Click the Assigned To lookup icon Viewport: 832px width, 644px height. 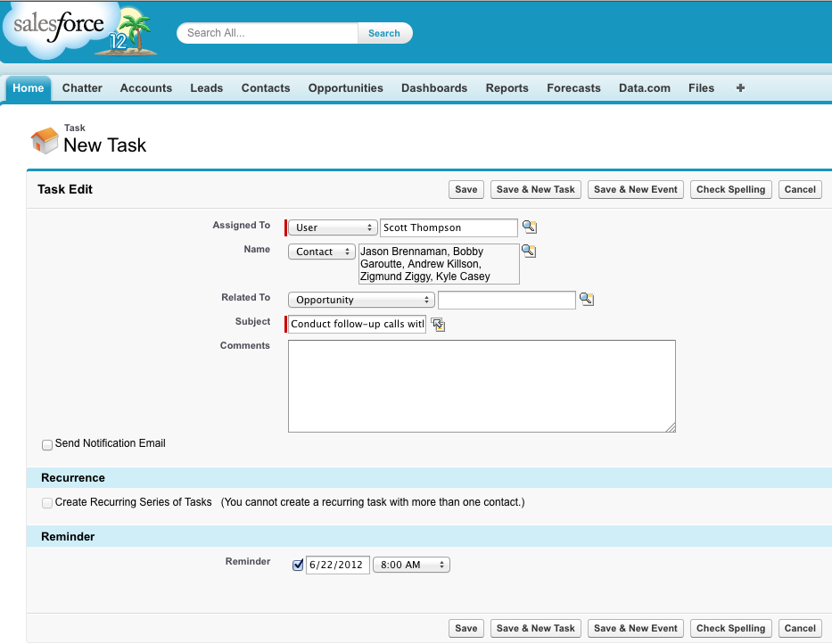(x=530, y=227)
